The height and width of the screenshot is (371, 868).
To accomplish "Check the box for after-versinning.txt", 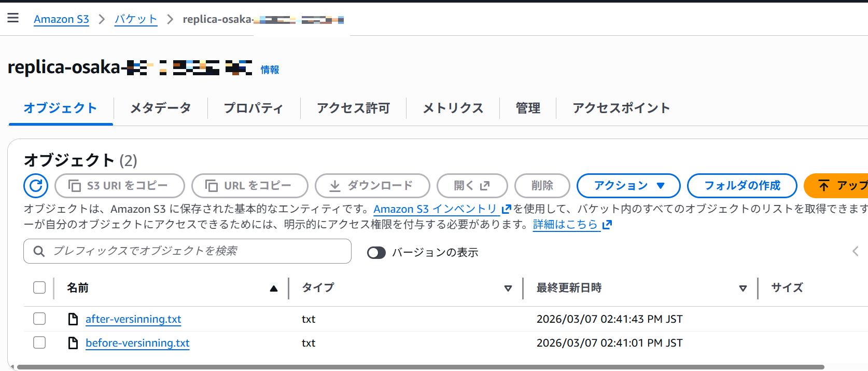I will coord(39,319).
